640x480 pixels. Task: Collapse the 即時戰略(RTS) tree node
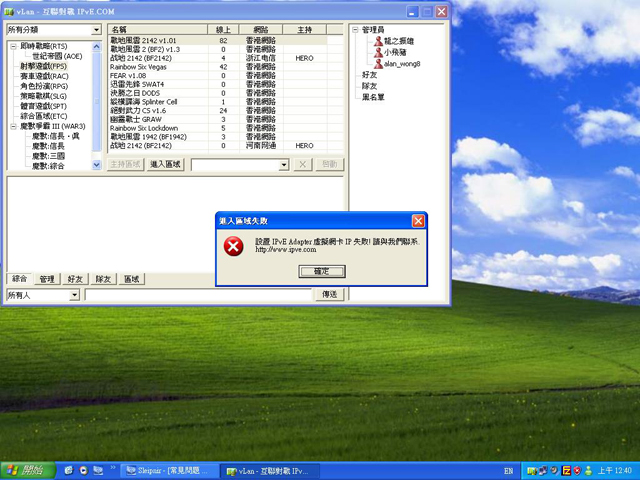[x=13, y=47]
